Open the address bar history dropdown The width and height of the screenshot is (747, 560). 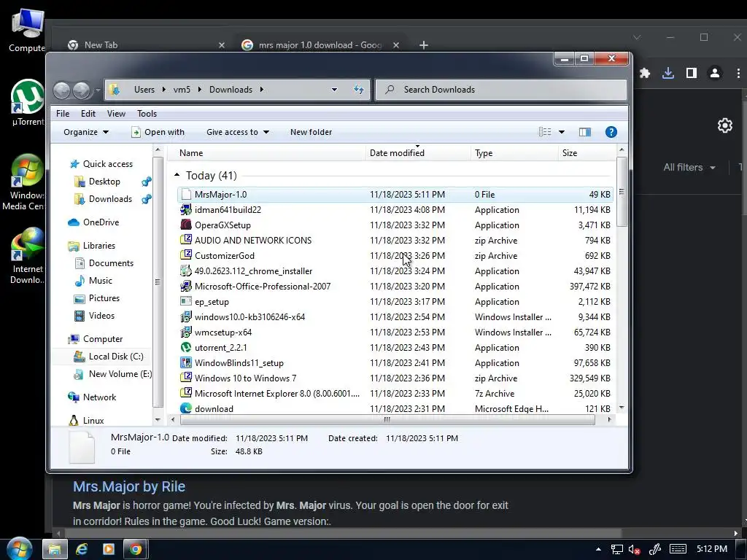click(334, 90)
